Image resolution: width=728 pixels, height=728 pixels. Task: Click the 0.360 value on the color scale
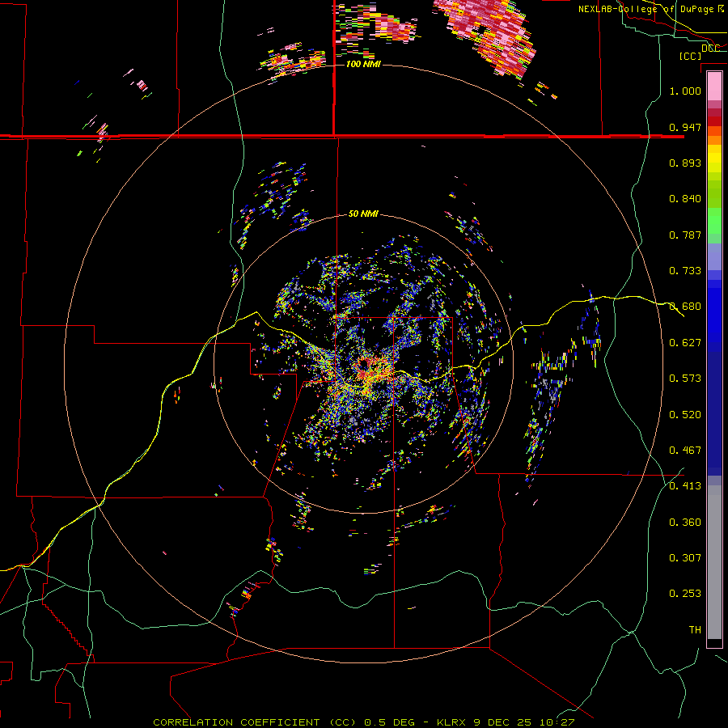685,523
